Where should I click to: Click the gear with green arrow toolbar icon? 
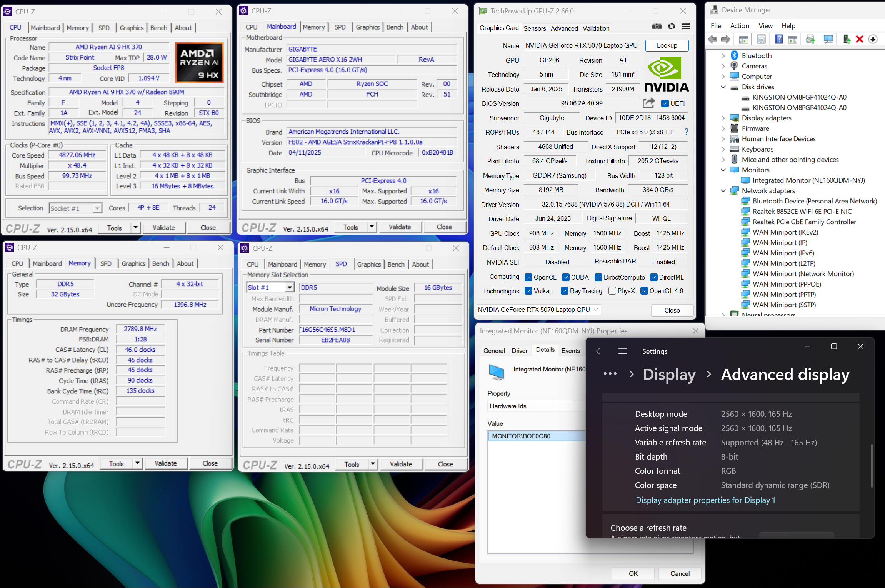click(810, 39)
